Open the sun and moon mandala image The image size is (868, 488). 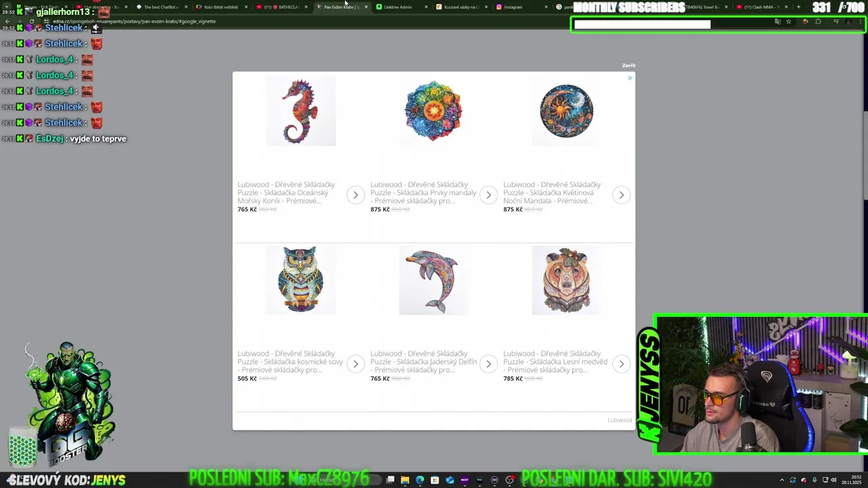(x=566, y=111)
